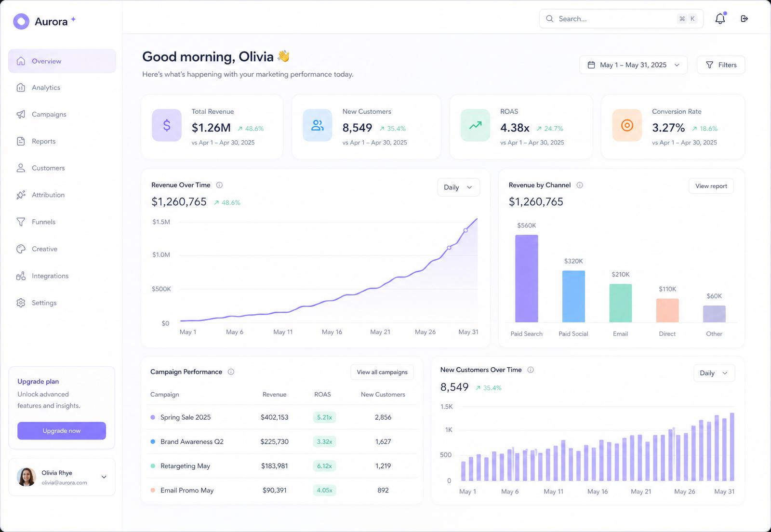Click the Customers person icon
Viewport: 771px width, 532px height.
point(21,168)
